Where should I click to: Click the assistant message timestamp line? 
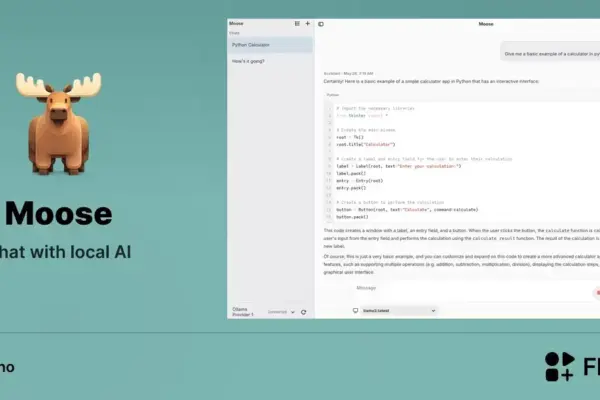[348, 73]
